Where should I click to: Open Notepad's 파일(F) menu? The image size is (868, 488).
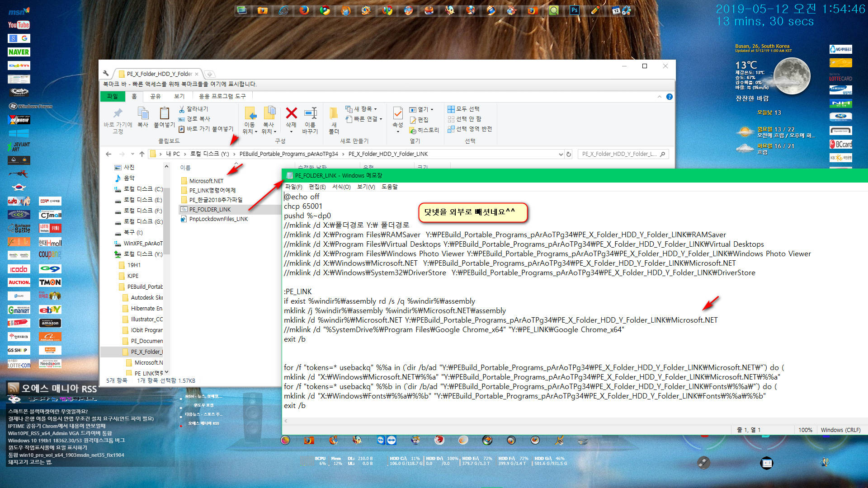[x=293, y=187]
